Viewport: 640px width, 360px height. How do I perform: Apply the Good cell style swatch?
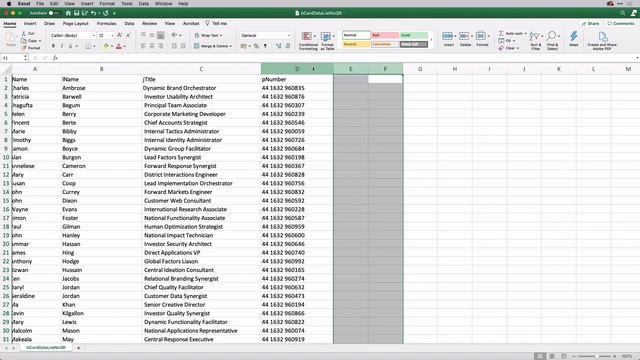coord(414,36)
